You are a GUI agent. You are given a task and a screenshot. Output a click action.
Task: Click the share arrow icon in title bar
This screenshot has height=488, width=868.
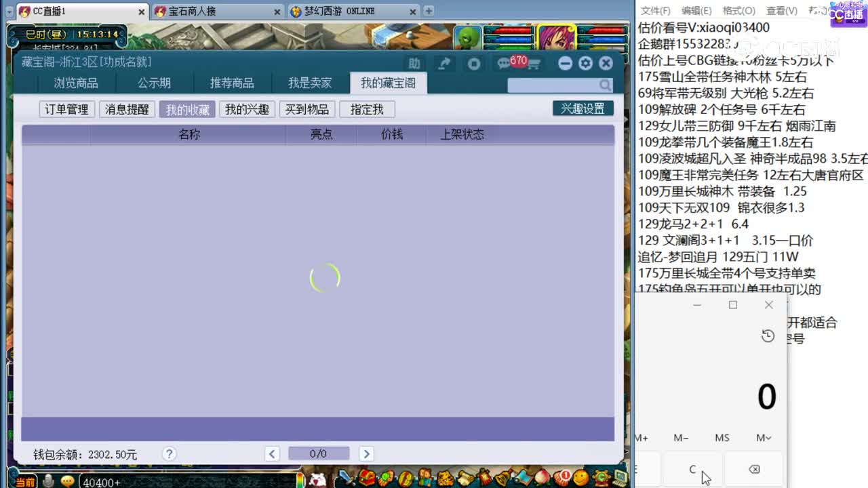(445, 62)
